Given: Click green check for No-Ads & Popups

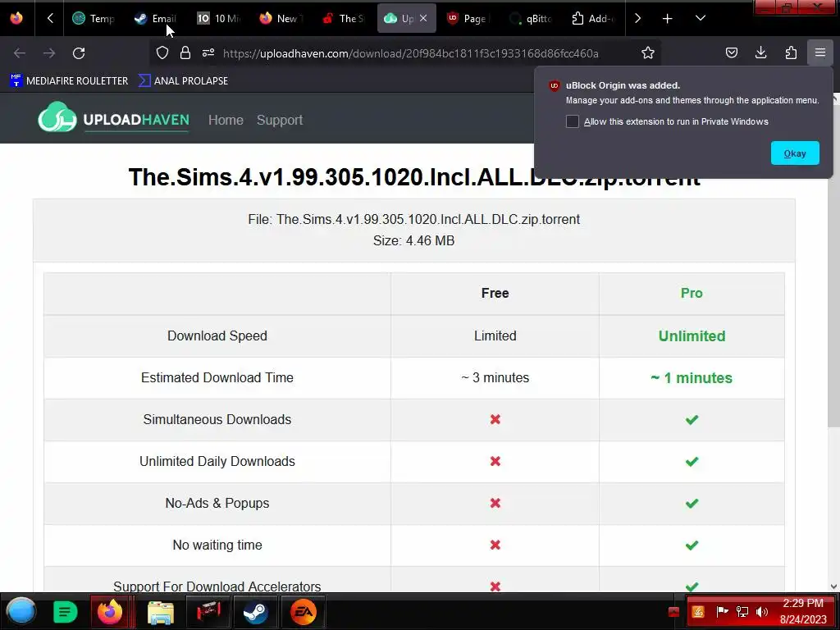Looking at the screenshot, I should (692, 503).
